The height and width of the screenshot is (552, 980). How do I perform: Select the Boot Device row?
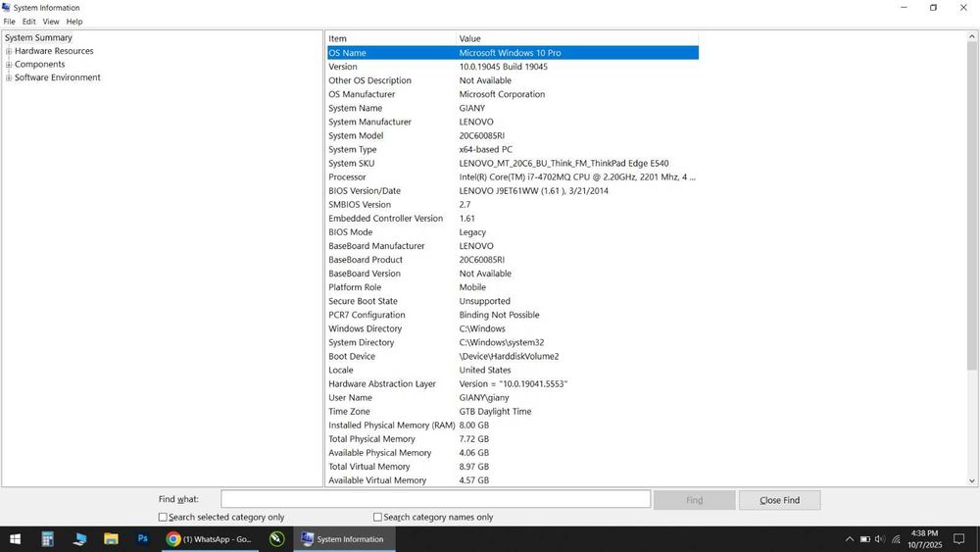pos(513,356)
